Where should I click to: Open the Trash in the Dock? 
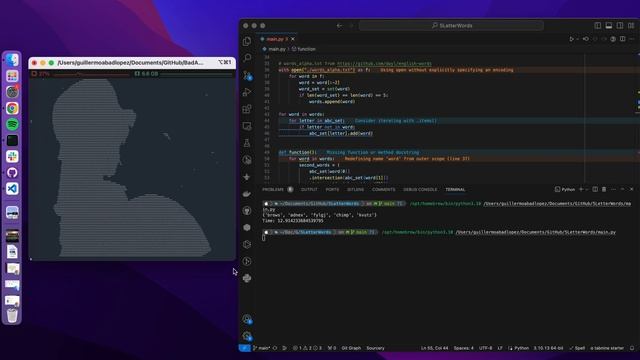click(12, 315)
